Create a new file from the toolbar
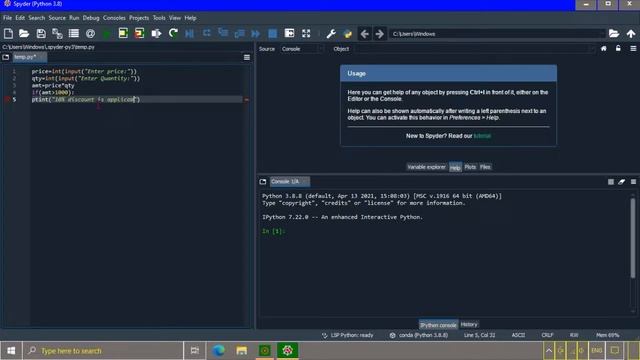Image resolution: width=640 pixels, height=360 pixels. coord(8,33)
